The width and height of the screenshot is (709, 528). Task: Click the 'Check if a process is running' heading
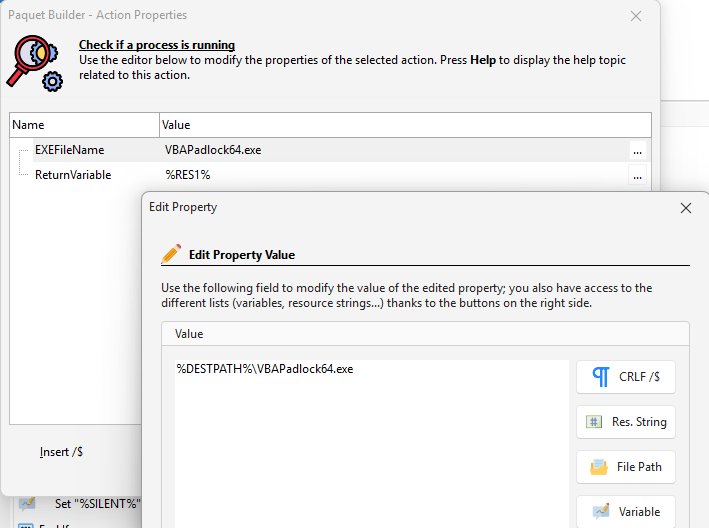157,45
